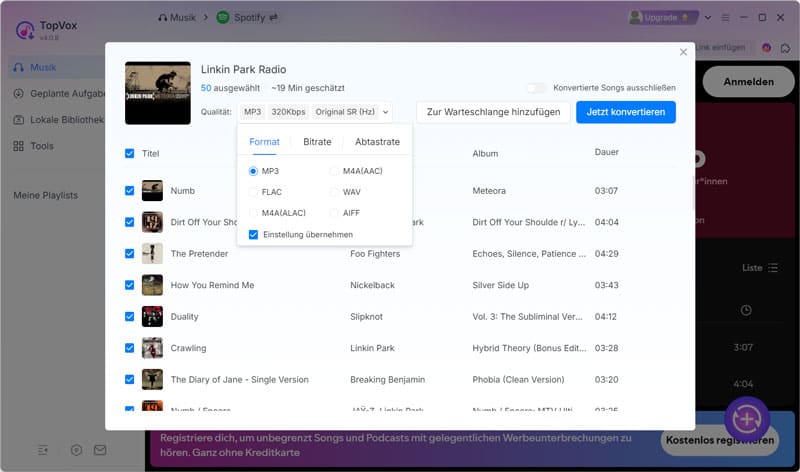Click the Numb album thumbnail

(x=152, y=191)
